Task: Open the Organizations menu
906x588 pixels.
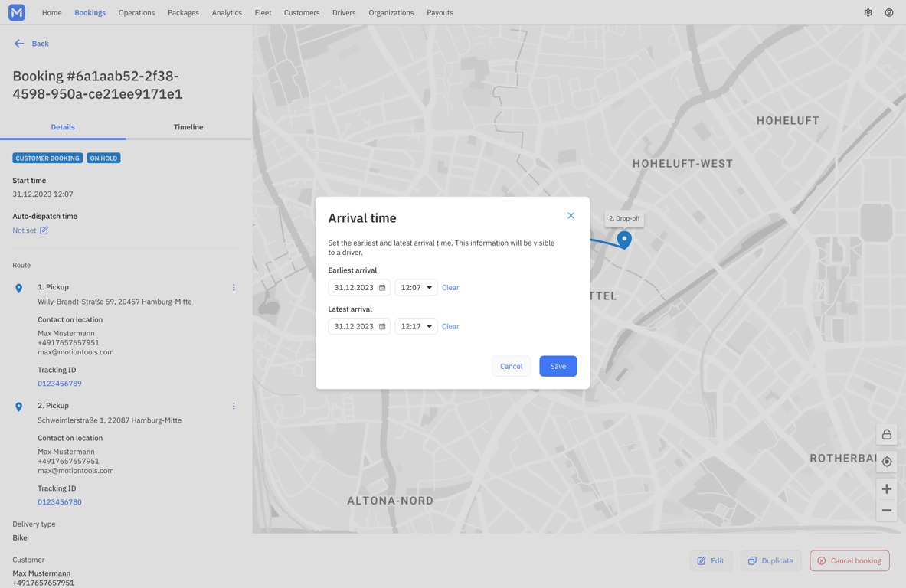Action: coord(391,13)
